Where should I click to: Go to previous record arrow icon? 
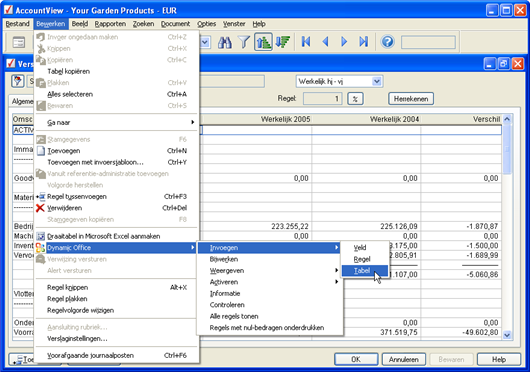pos(325,42)
